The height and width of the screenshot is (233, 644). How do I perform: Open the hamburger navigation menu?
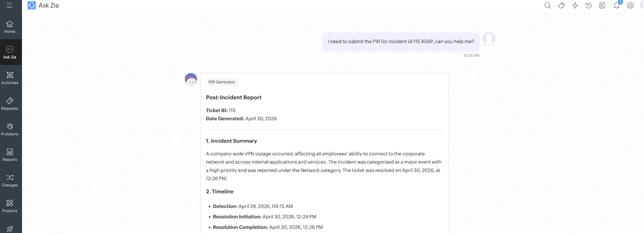tap(10, 5)
